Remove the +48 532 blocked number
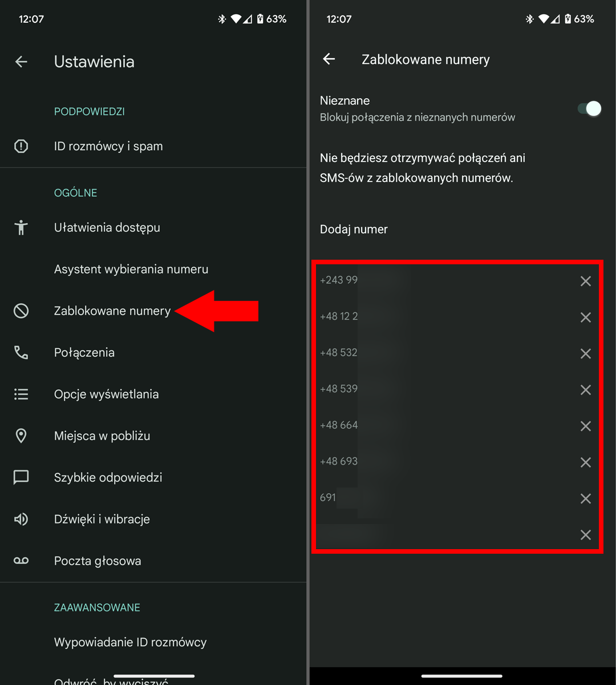Image resolution: width=616 pixels, height=685 pixels. tap(585, 353)
